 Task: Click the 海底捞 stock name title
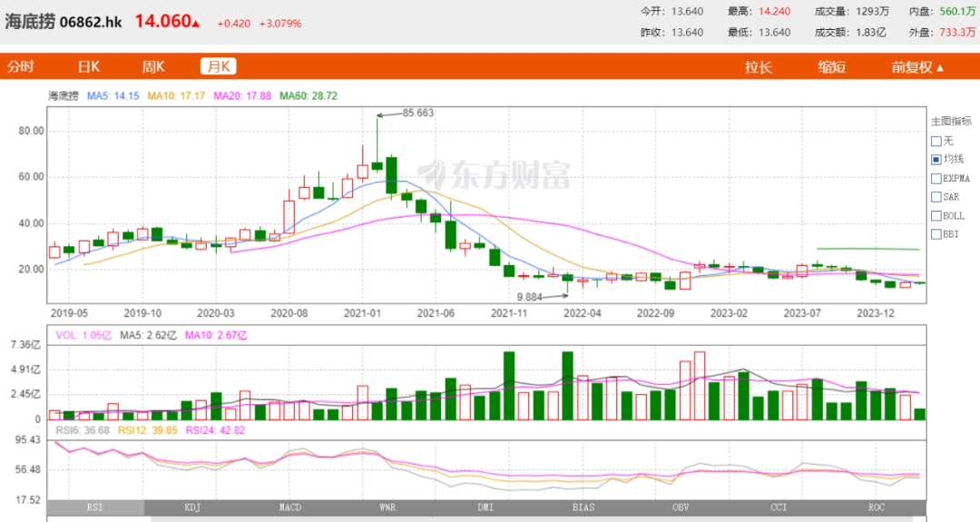(x=30, y=22)
